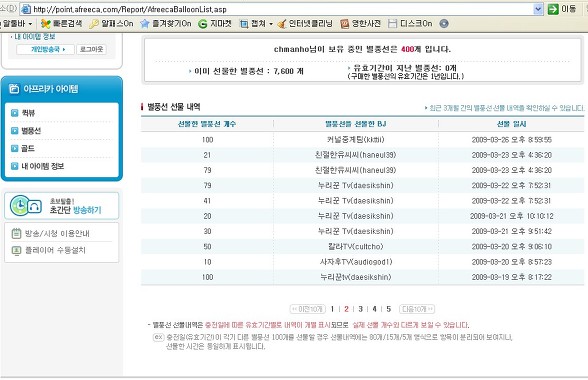Viewport: 588px width, 380px height.
Task: Click the 개인방송국 button
Action: tap(45, 49)
